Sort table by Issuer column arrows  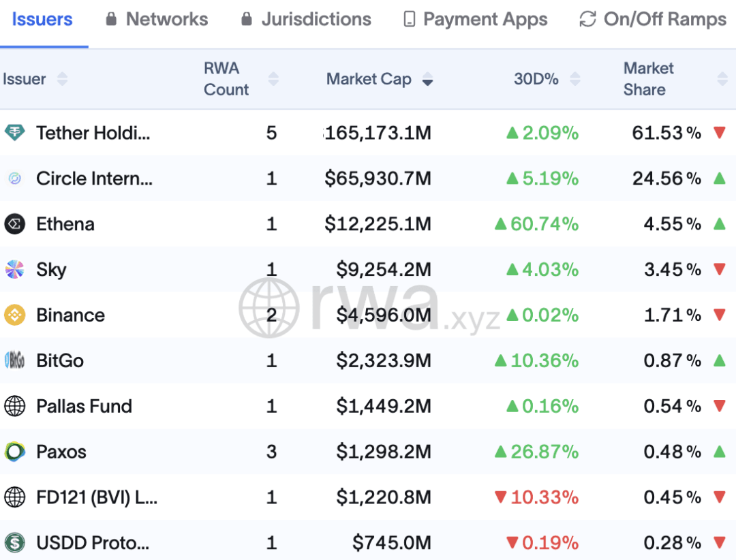tap(62, 79)
